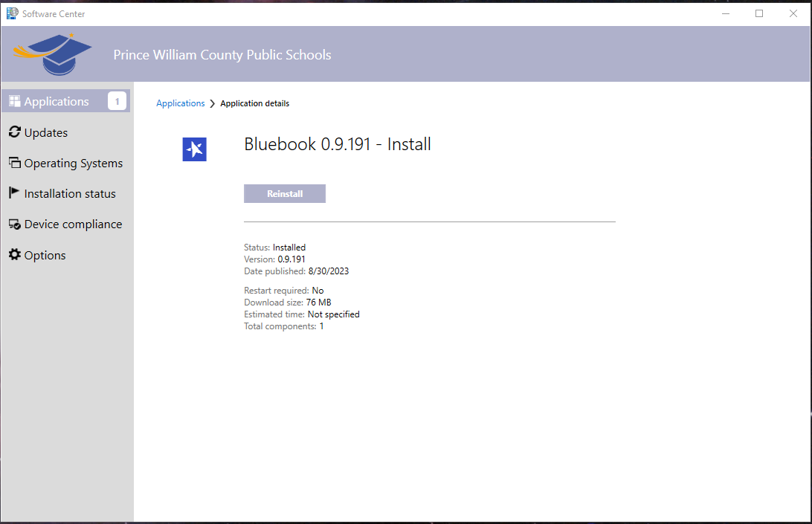Minimize the Software Center window

pyautogui.click(x=726, y=13)
